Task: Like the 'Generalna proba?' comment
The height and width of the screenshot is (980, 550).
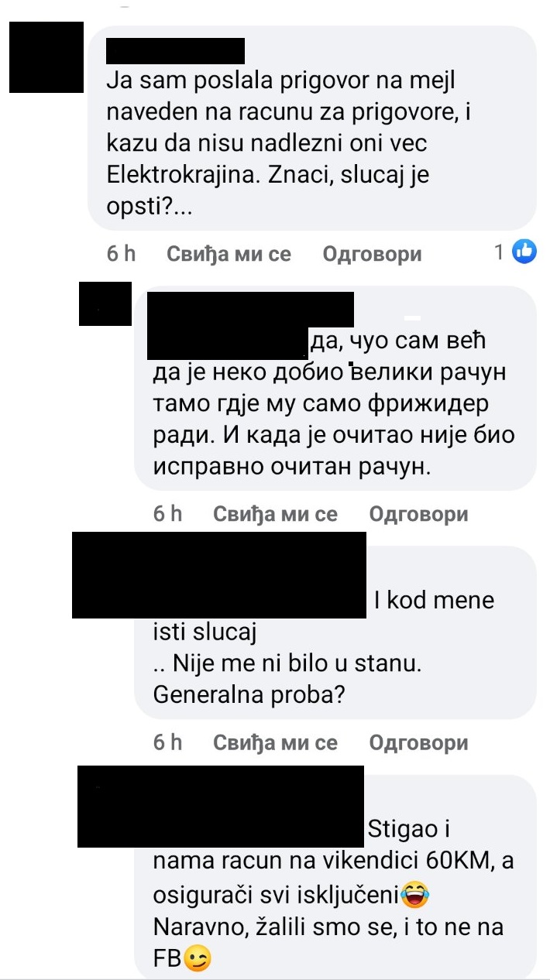Action: [x=276, y=742]
